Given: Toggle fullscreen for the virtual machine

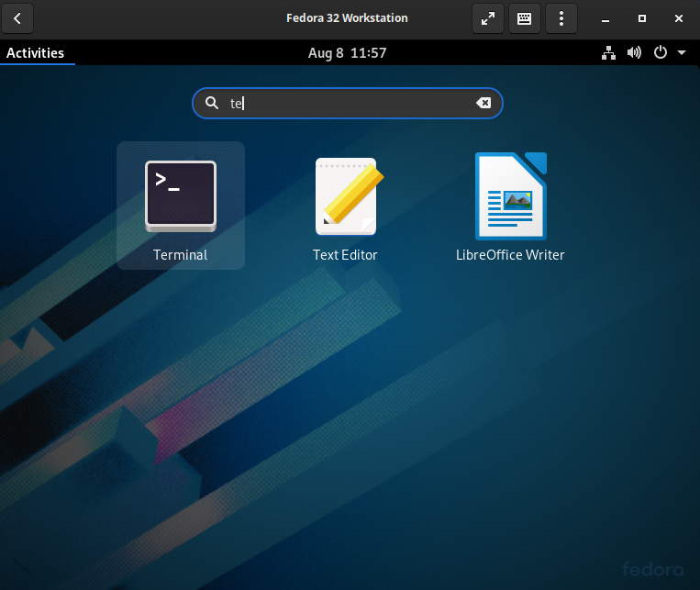Looking at the screenshot, I should [488, 18].
